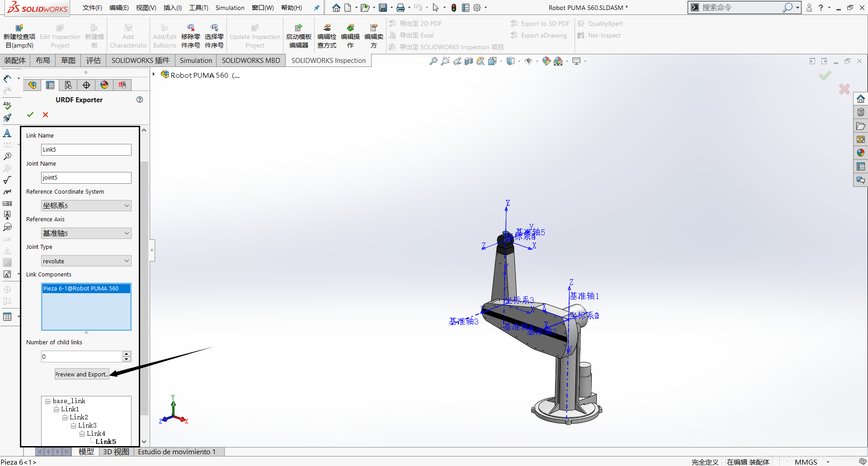This screenshot has width=868, height=466.
Task: Open the Design Library icon in right task pane
Action: pos(860,112)
